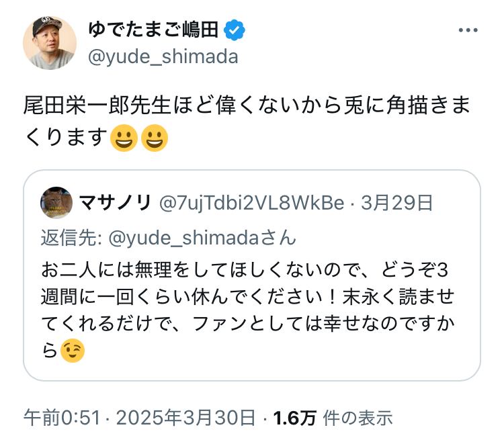Screen dimensions: 504x448
Task: Click the 午前0:51 timestamp
Action: (62, 418)
